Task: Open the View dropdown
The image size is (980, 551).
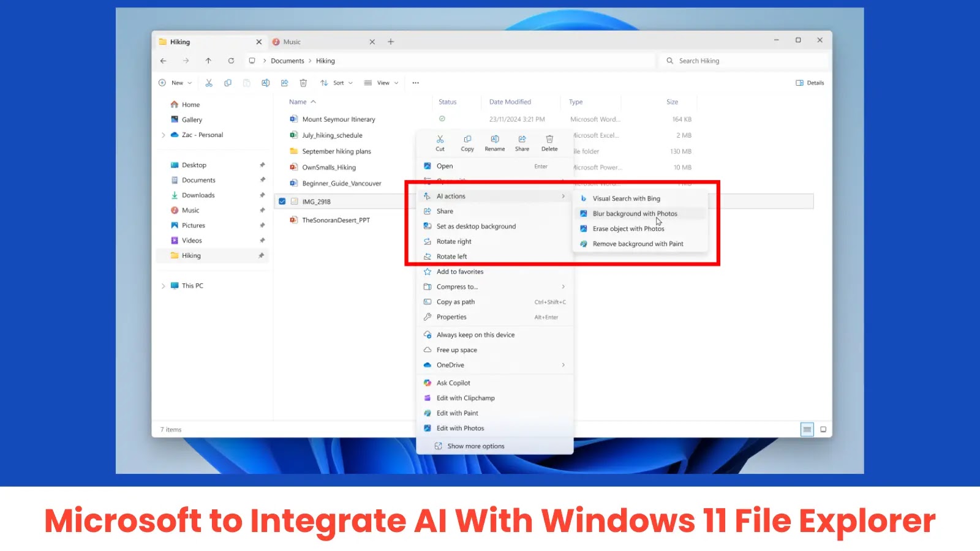Action: [381, 83]
